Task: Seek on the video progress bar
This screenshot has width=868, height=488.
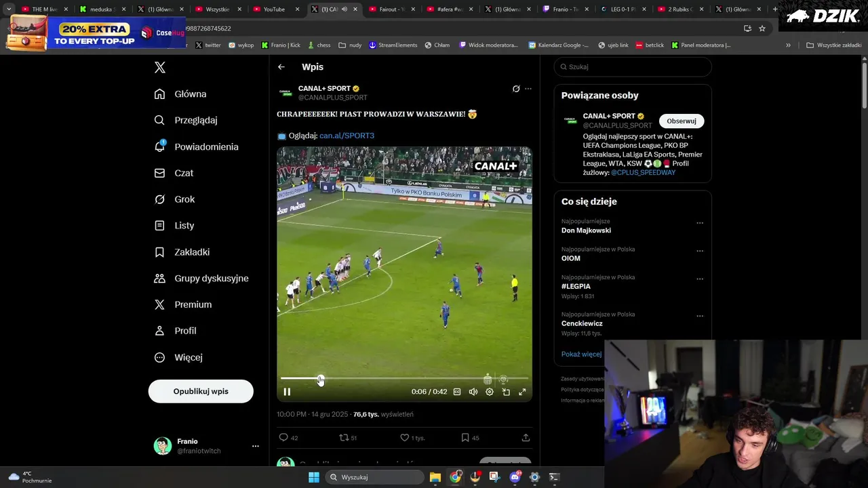Action: tap(404, 378)
